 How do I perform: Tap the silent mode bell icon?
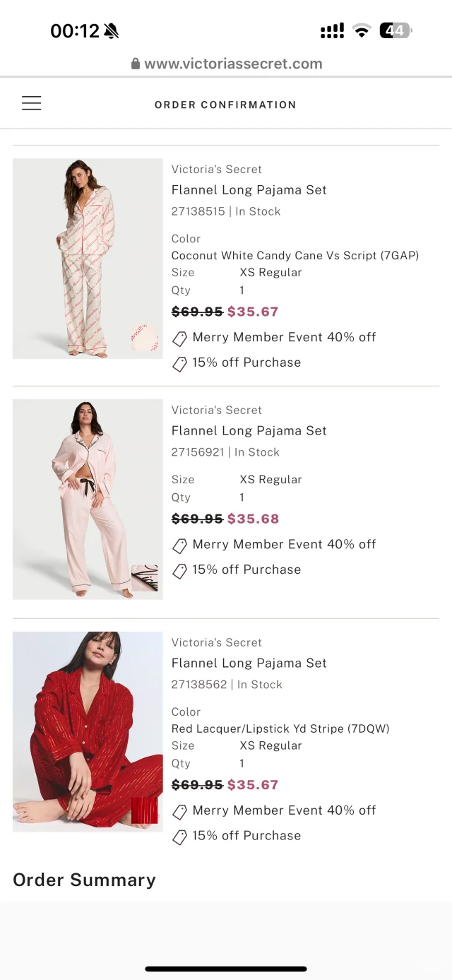(112, 30)
